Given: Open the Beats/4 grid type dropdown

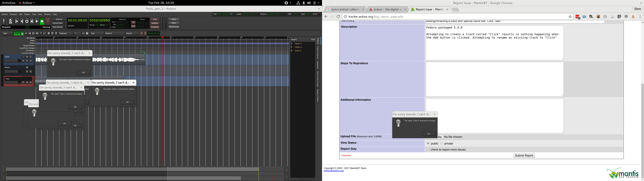Looking at the screenshot, I should point(115,34).
